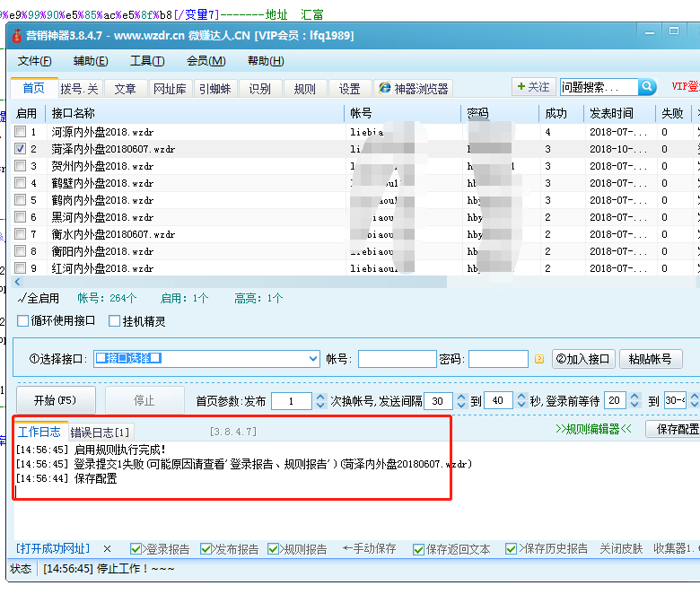Uncheck row 2 菏泽内外盘20180607 checkbox

[x=20, y=149]
